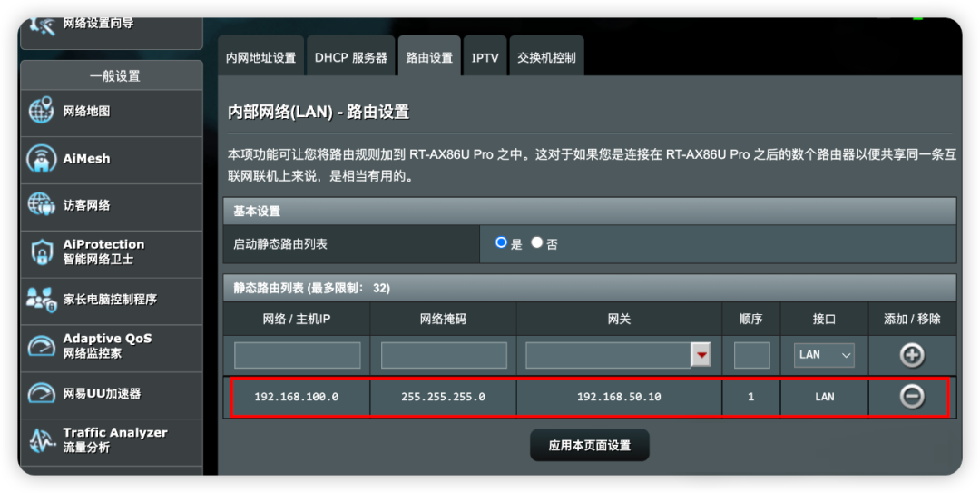Click the Adaptive QoS gauge icon
Screen dimensions: 980x493
[x=42, y=346]
